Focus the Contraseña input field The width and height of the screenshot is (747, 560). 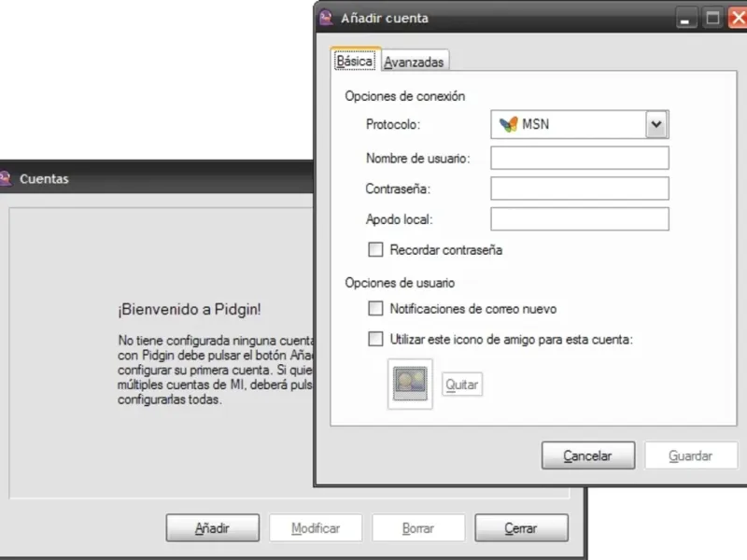click(x=580, y=189)
